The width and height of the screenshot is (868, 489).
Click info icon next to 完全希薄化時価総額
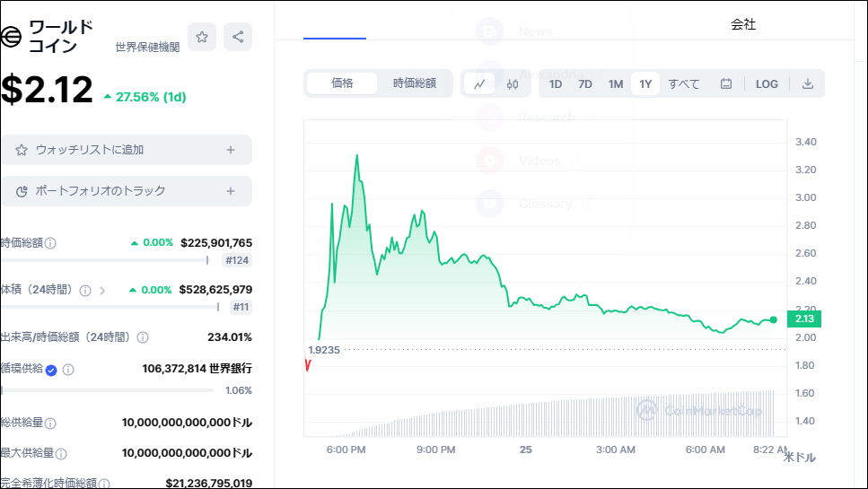point(104,484)
